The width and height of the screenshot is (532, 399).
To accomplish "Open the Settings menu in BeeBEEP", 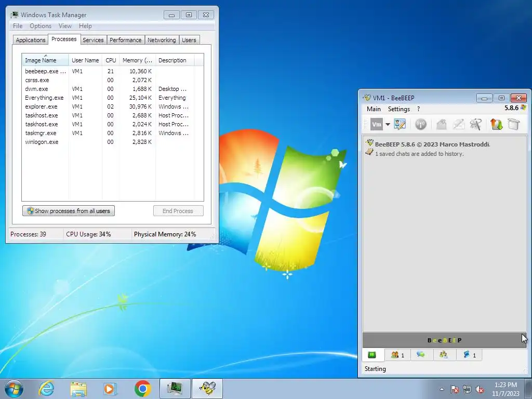I will coord(399,109).
